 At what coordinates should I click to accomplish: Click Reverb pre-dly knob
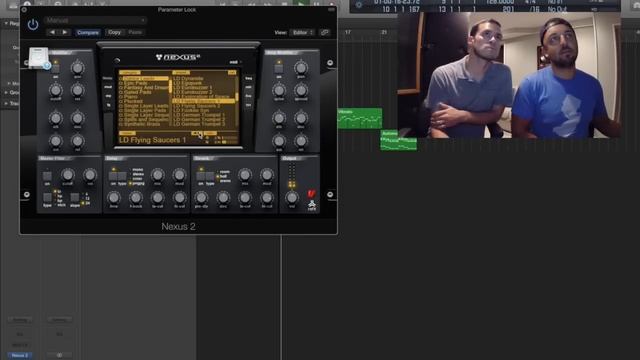point(201,198)
